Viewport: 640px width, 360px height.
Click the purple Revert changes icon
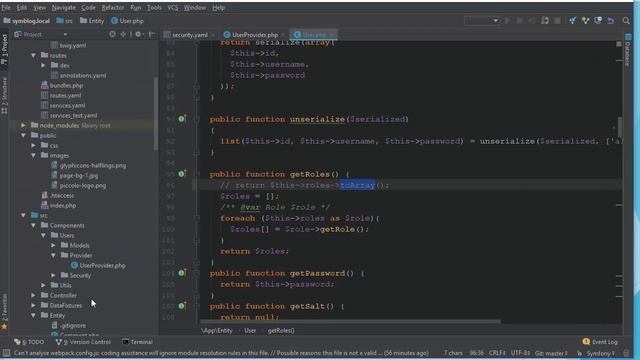point(611,20)
